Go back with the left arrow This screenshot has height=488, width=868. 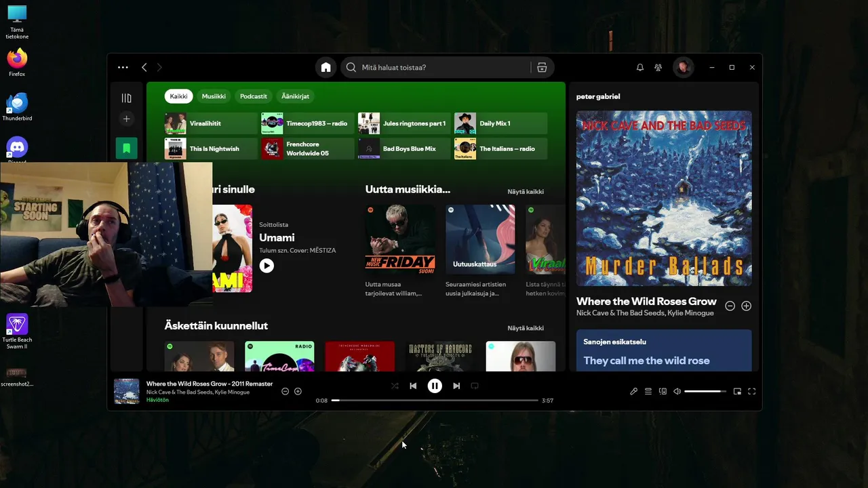(144, 67)
